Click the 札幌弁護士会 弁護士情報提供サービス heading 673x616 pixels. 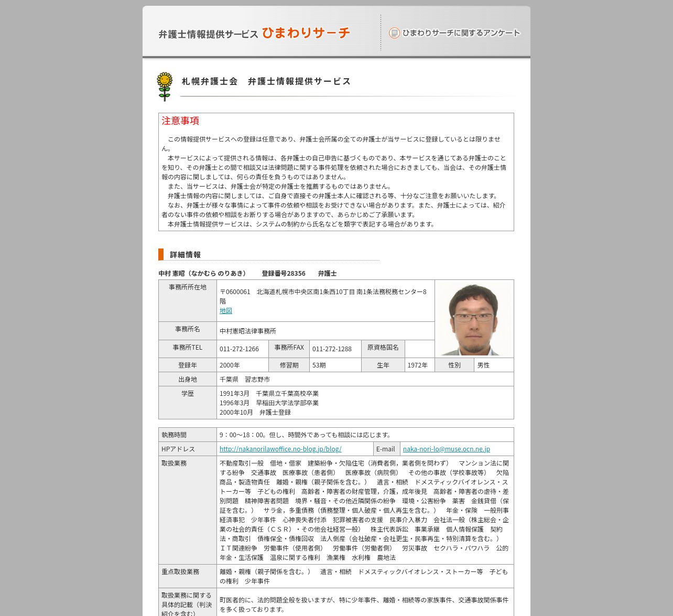[x=266, y=81]
